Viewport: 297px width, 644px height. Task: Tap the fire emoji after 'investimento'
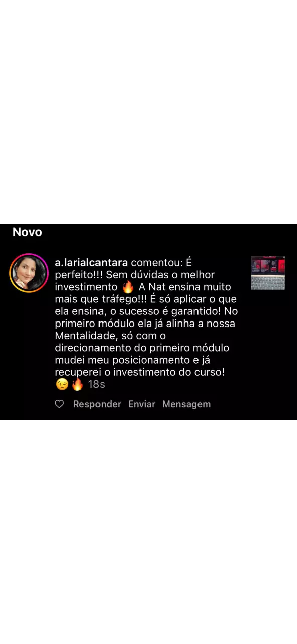128,287
